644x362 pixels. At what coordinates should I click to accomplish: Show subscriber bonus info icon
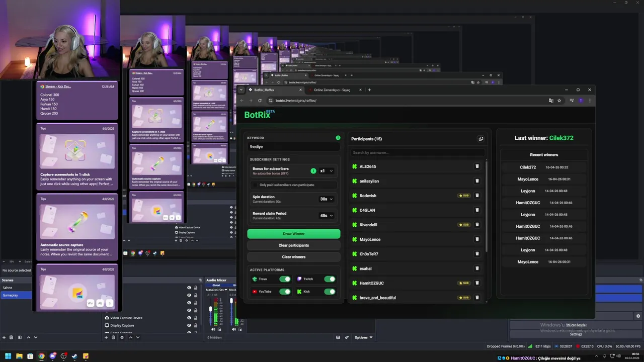click(x=313, y=171)
